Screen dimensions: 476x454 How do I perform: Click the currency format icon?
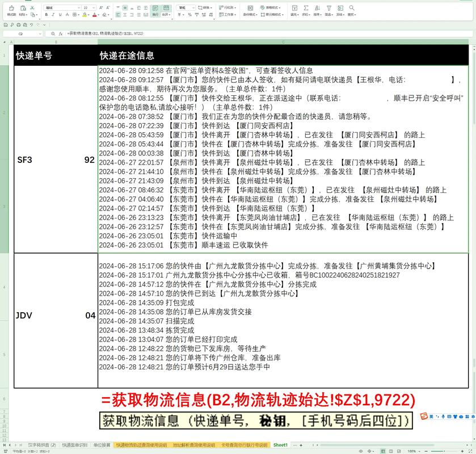180,15
